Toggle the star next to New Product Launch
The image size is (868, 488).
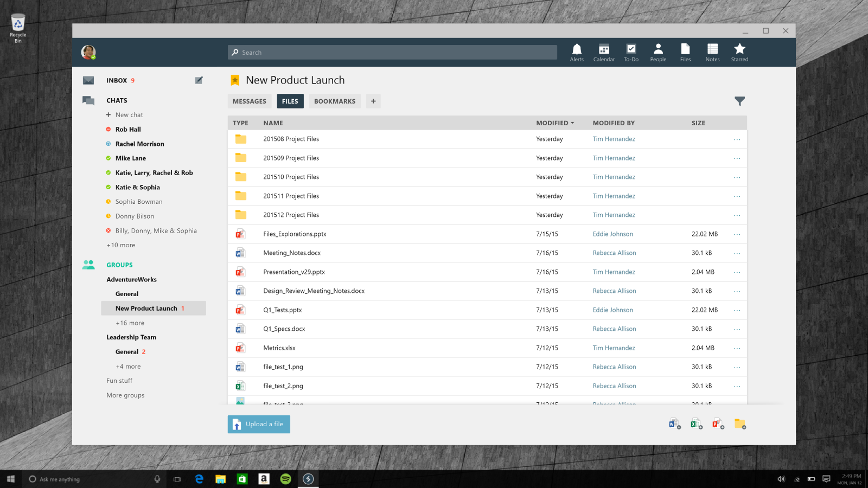coord(235,80)
